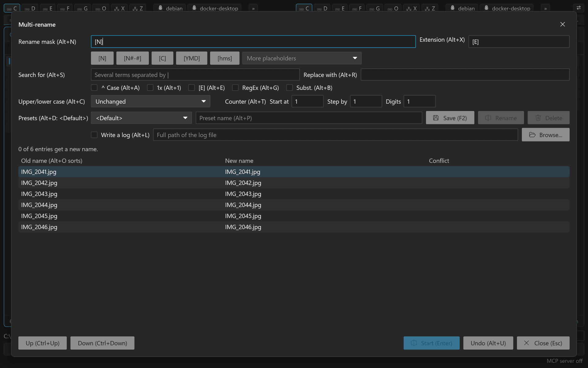Click into the Search for field
Viewport: 588px width, 368px height.
coord(195,75)
